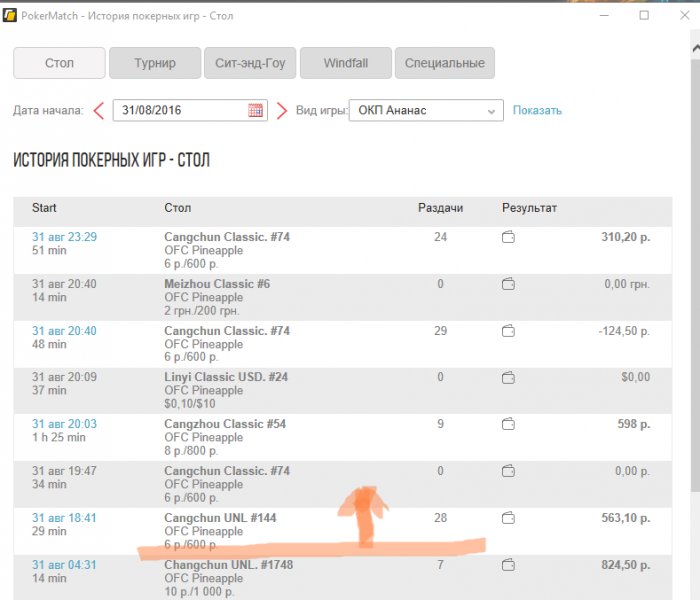The width and height of the screenshot is (700, 600).
Task: Open the Сит-энд-Гоу tab
Action: [x=250, y=63]
